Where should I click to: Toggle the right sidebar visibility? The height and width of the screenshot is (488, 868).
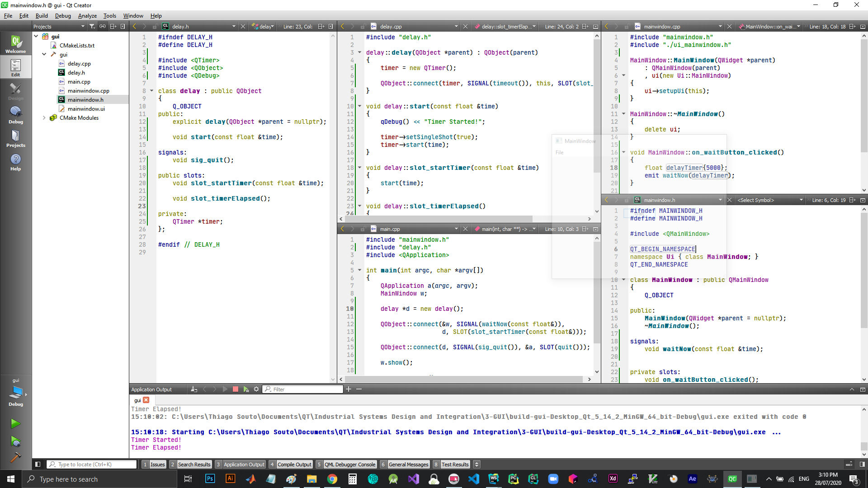(862, 464)
